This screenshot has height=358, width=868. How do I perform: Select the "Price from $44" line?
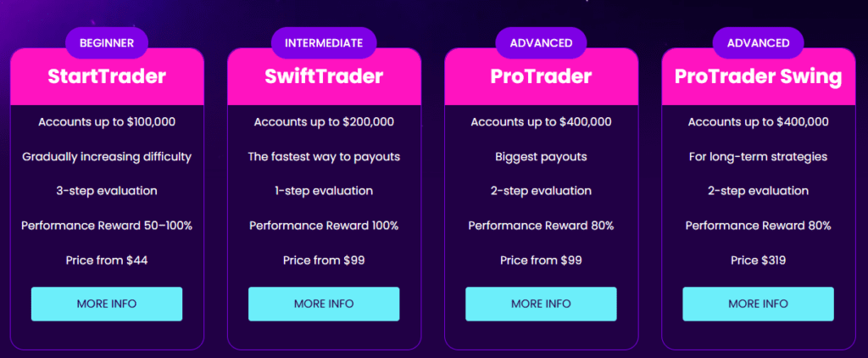pyautogui.click(x=107, y=260)
